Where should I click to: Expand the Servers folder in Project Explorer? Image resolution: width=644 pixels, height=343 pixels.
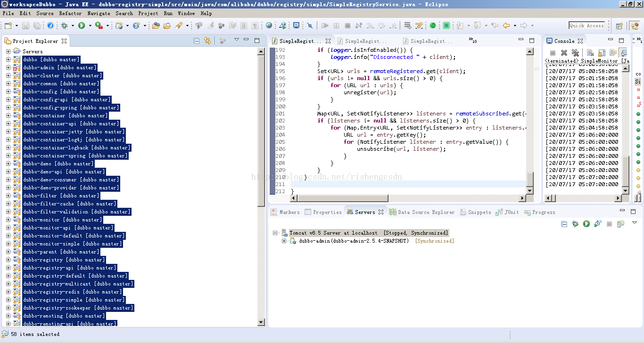[x=8, y=51]
